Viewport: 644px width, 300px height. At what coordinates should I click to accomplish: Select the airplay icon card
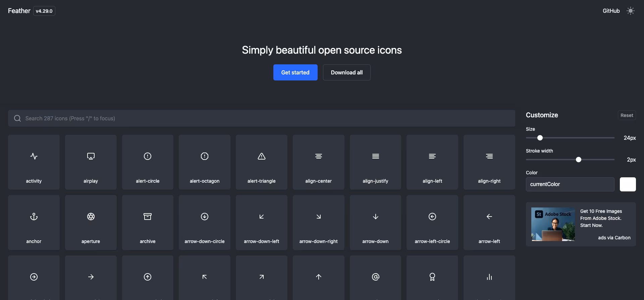point(91,162)
